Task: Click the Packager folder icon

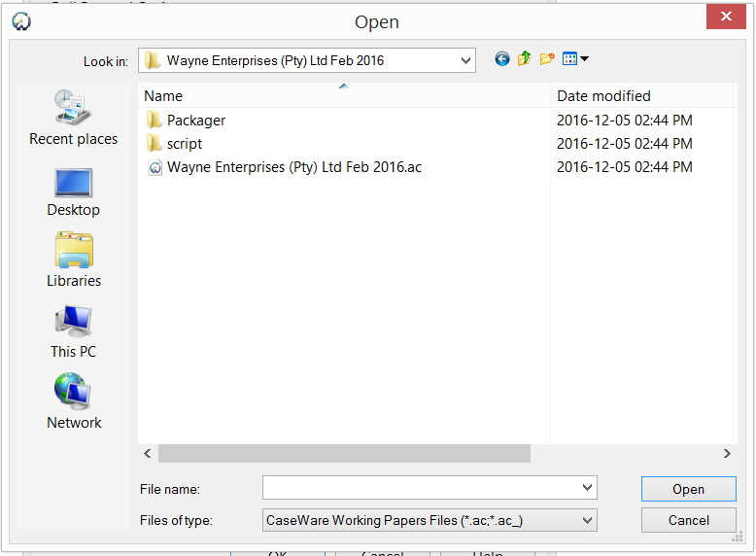Action: click(x=154, y=120)
